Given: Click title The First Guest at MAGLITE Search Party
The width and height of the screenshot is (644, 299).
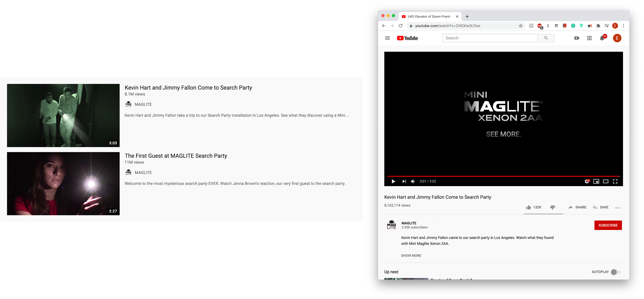Looking at the screenshot, I should click(x=176, y=156).
